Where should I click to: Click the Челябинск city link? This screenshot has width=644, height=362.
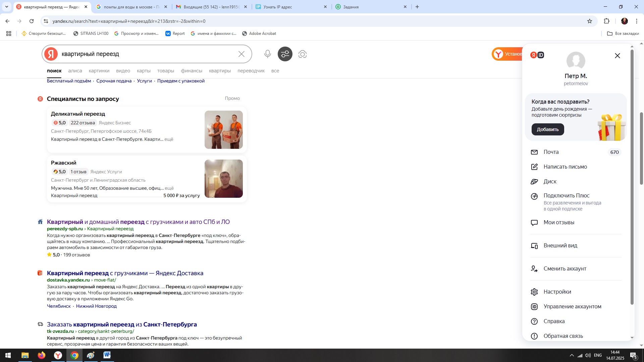pyautogui.click(x=59, y=306)
